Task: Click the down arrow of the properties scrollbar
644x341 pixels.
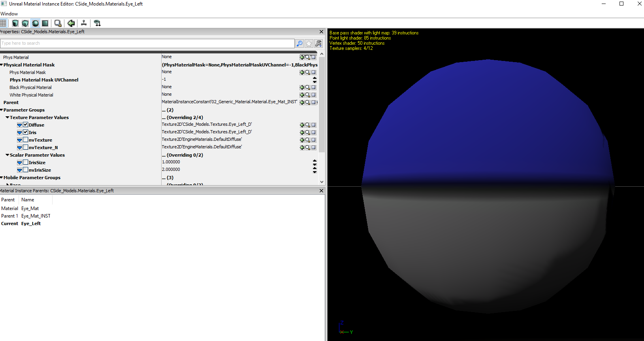Action: point(322,182)
